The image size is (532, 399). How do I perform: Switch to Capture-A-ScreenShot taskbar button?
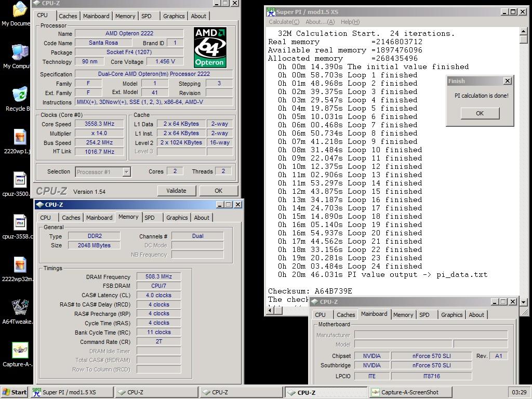click(410, 392)
